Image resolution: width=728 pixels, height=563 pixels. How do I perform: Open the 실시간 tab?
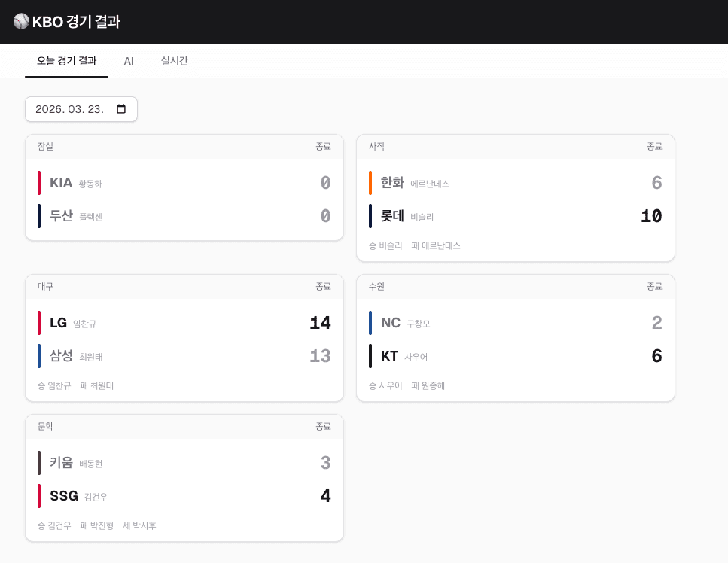[x=174, y=61]
